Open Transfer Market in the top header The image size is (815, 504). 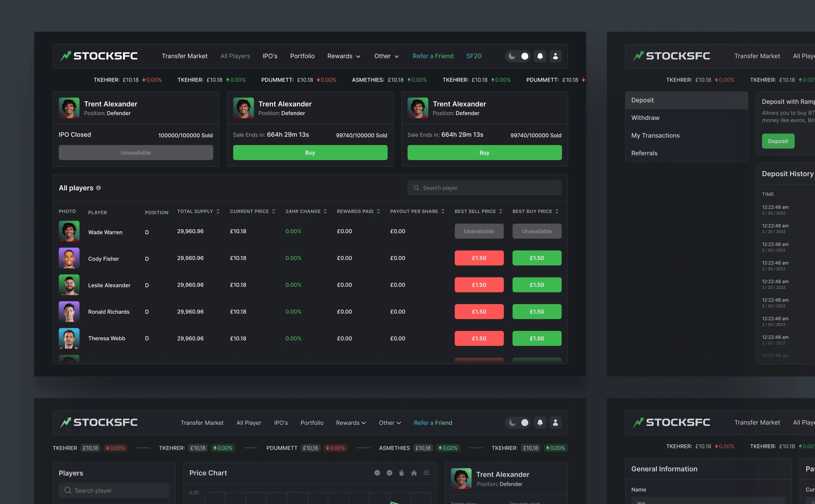coord(185,56)
